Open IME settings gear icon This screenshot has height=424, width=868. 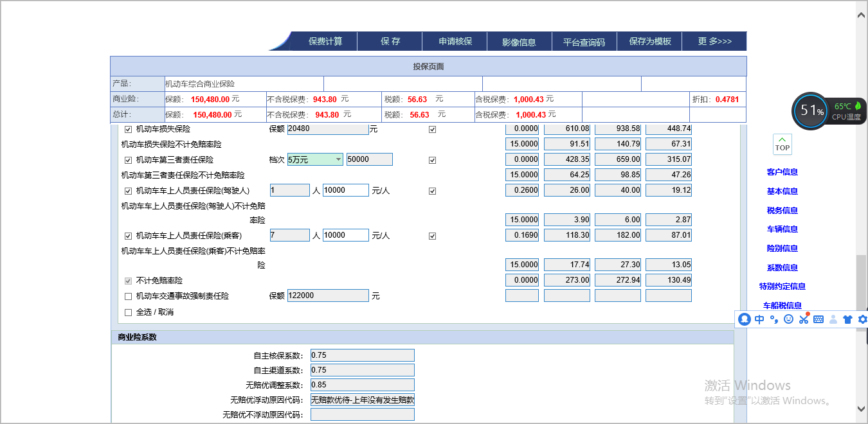click(x=862, y=319)
